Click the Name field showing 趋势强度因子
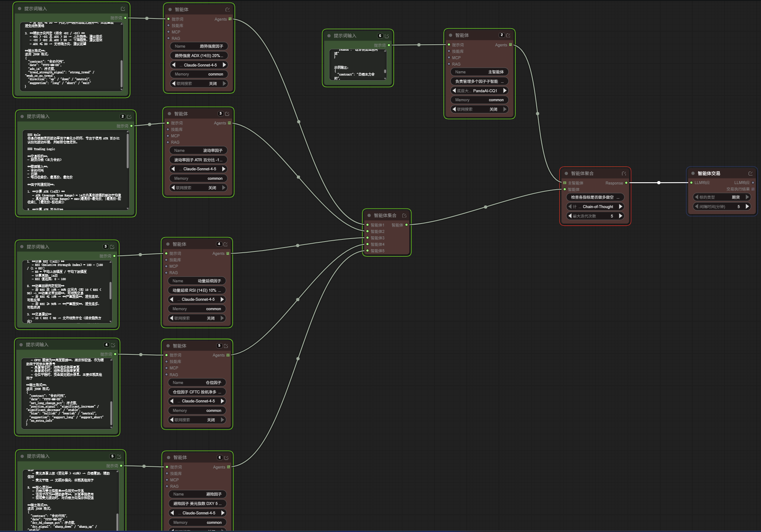This screenshot has height=532, width=761. coord(199,46)
